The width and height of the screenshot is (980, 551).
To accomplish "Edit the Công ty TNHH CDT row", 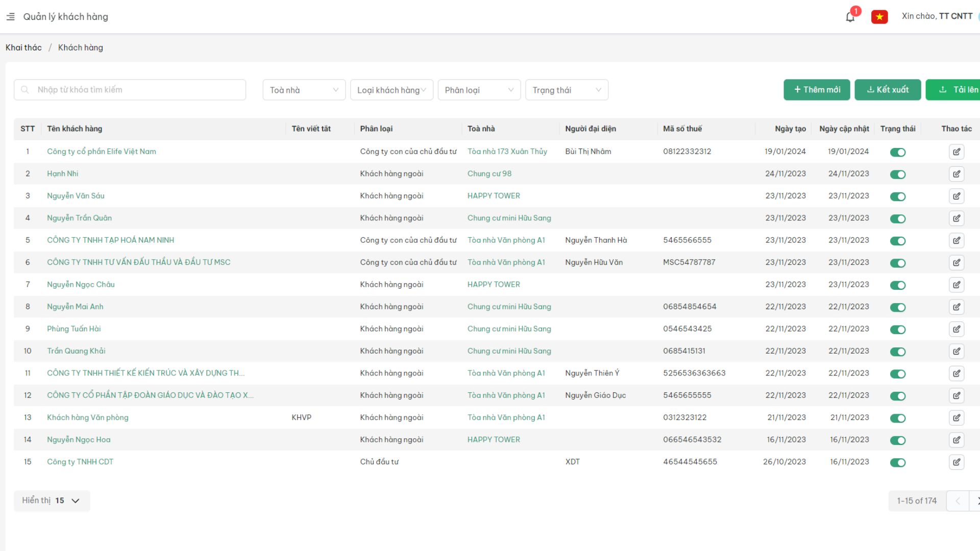I will point(957,462).
